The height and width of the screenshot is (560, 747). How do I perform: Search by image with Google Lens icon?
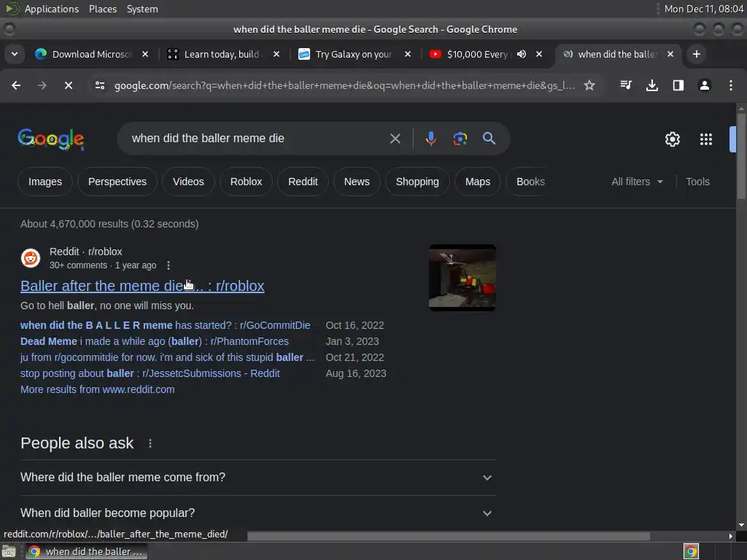coord(460,139)
